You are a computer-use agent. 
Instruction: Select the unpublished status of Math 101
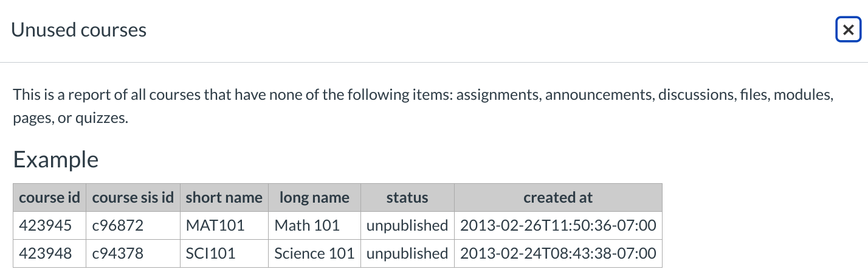point(407,226)
